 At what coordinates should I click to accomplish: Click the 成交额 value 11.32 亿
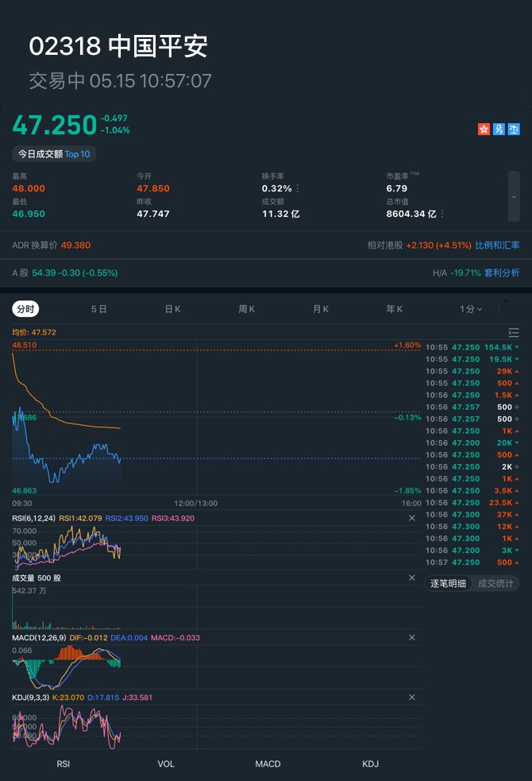tap(280, 214)
